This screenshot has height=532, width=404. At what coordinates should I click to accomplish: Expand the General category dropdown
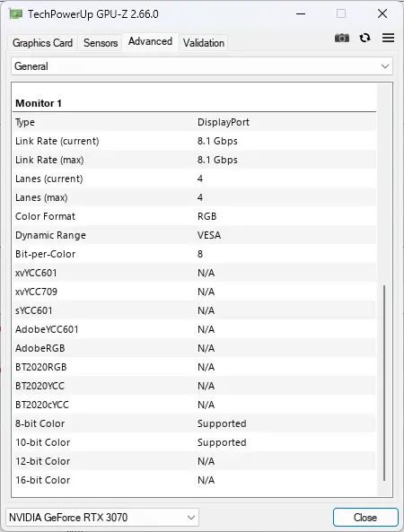pyautogui.click(x=202, y=66)
